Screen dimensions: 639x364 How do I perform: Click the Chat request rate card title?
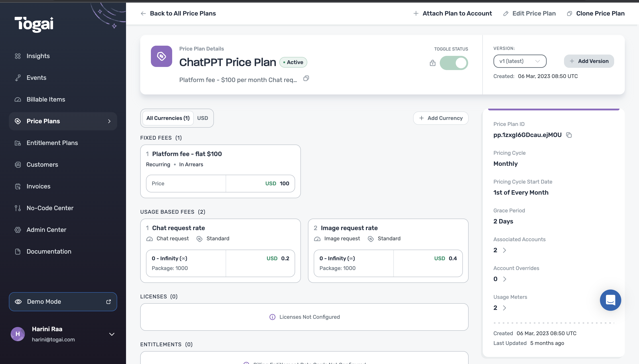pyautogui.click(x=178, y=228)
